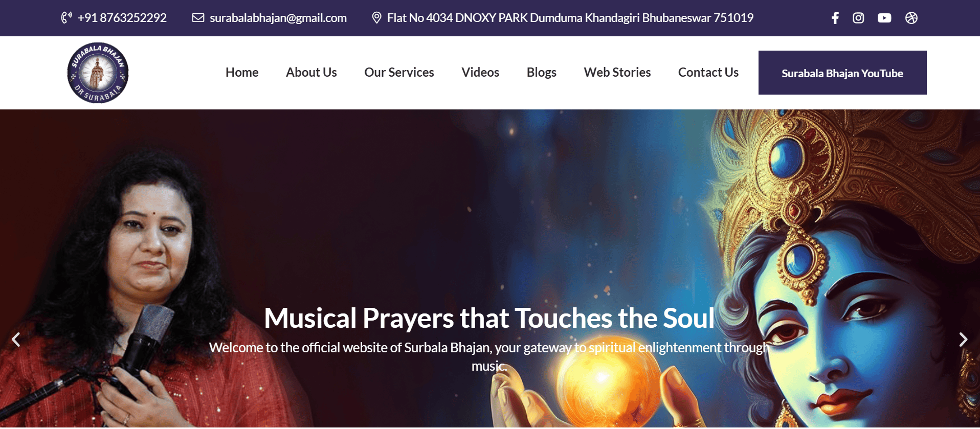View the Web Stories page
The image size is (980, 429).
click(617, 73)
